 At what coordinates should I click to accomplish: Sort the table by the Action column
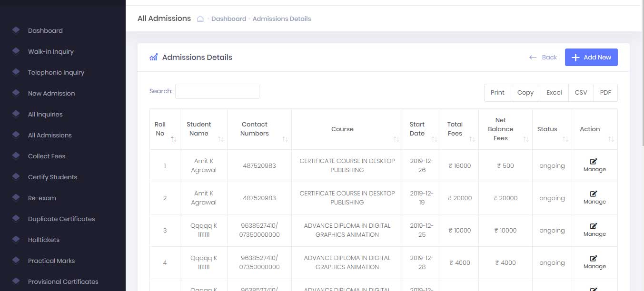coord(594,129)
